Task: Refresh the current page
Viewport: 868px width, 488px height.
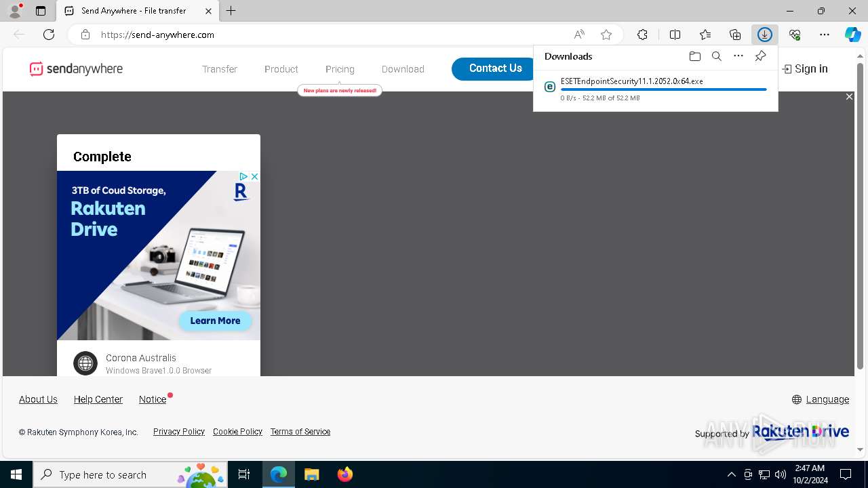Action: click(x=49, y=35)
